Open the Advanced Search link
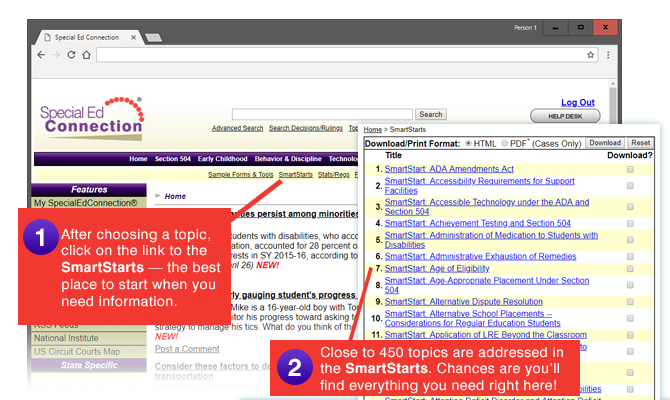Image resolution: width=670 pixels, height=400 pixels. (x=238, y=128)
